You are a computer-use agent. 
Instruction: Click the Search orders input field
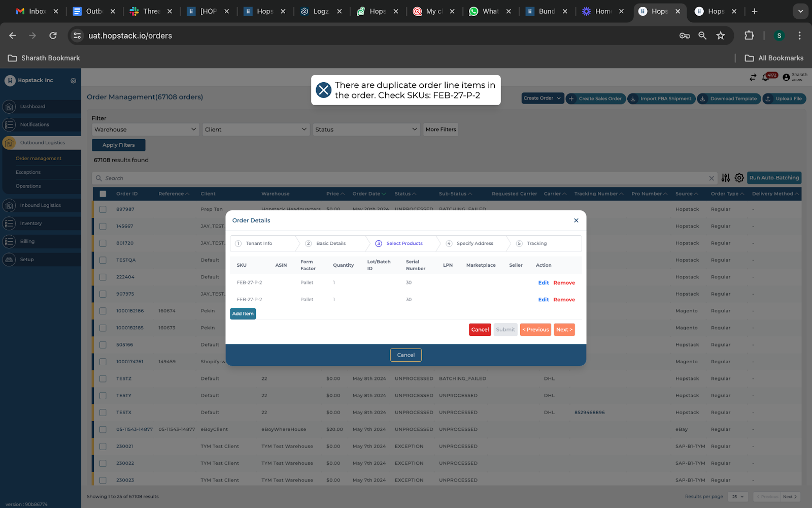(x=401, y=178)
